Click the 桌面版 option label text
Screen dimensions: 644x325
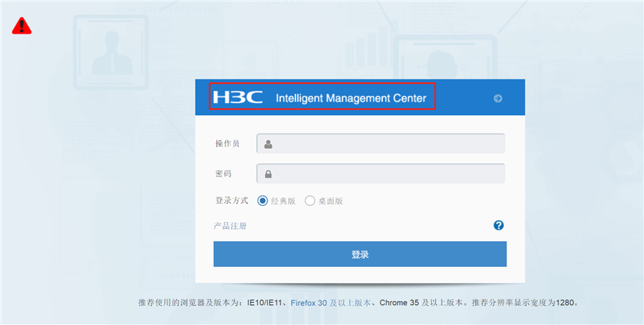click(x=331, y=201)
